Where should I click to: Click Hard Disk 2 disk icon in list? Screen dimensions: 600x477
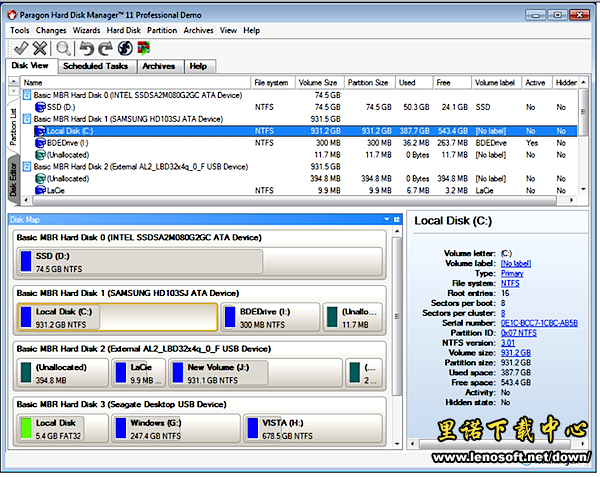27,167
